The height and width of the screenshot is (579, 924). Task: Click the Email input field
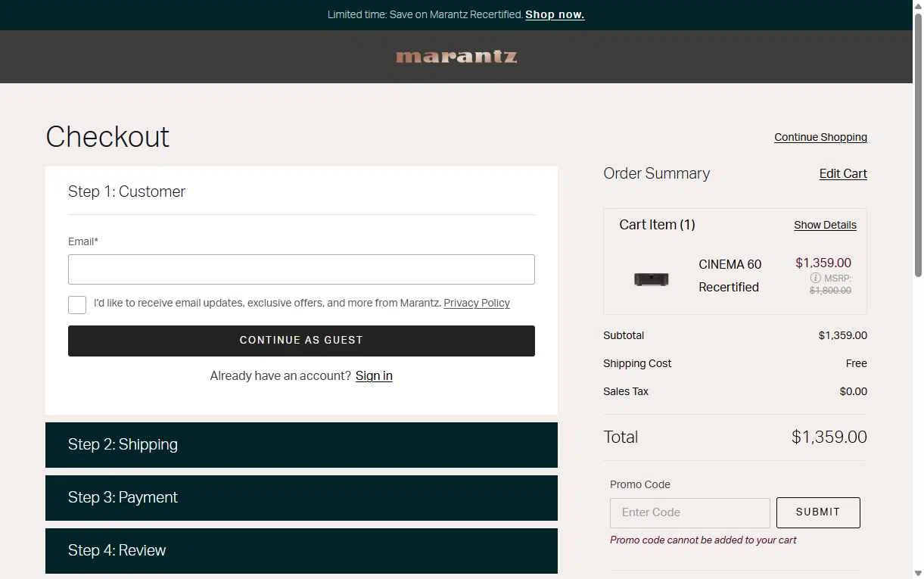coord(301,269)
